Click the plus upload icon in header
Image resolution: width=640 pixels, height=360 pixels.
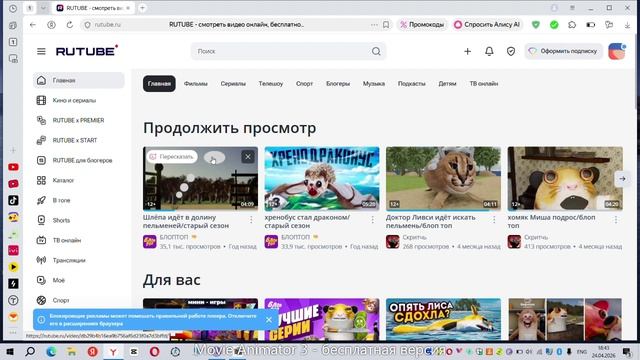click(467, 51)
